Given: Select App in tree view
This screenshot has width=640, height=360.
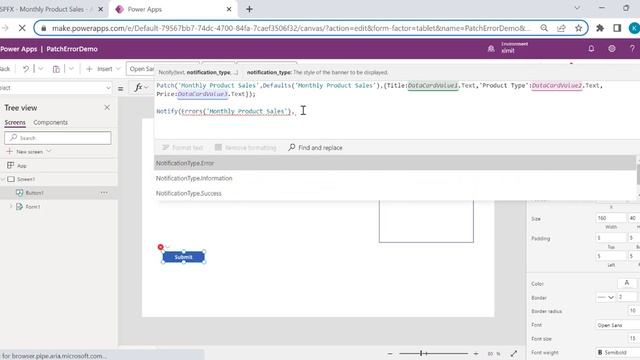Looking at the screenshot, I should [22, 166].
